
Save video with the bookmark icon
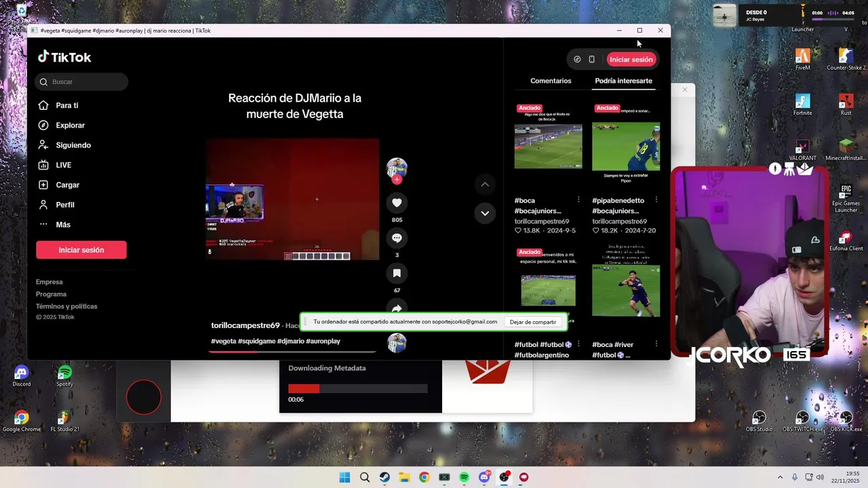point(397,273)
